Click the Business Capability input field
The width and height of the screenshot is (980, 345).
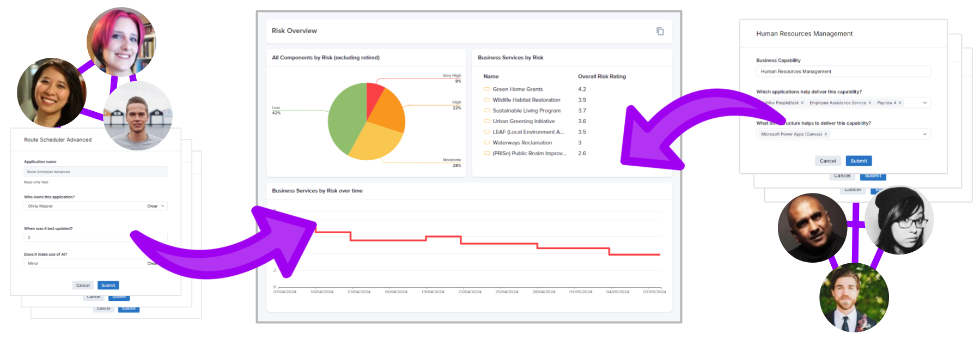click(x=843, y=71)
